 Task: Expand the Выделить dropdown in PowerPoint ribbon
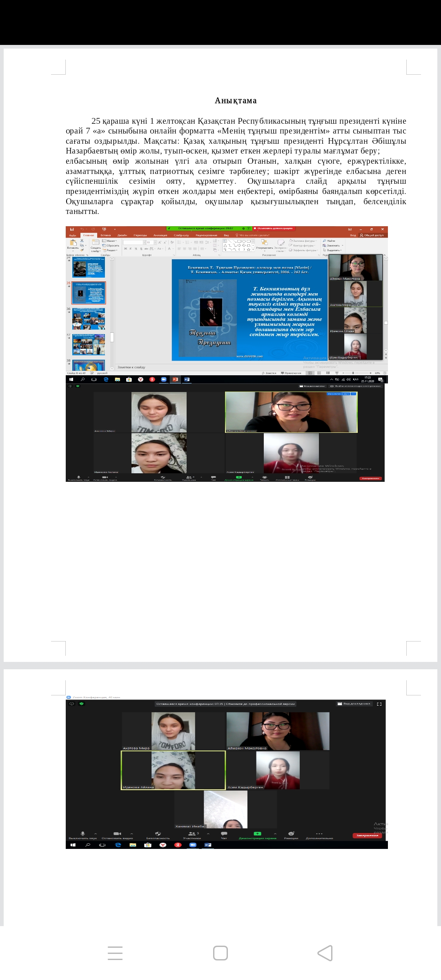click(332, 250)
